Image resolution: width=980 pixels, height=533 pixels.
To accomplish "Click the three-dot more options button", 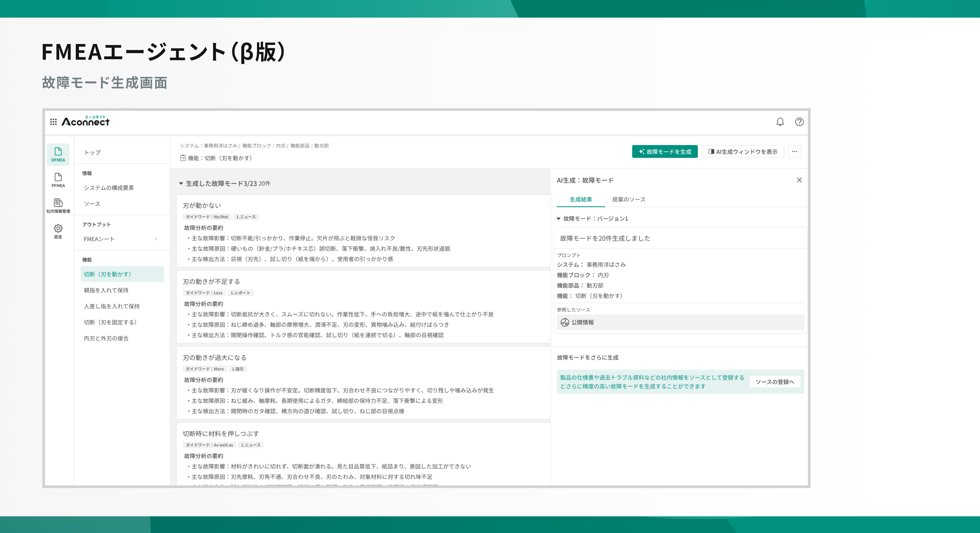I will pyautogui.click(x=794, y=151).
